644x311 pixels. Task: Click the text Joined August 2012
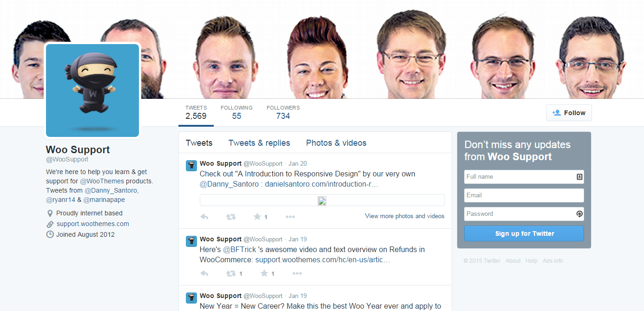tap(85, 234)
